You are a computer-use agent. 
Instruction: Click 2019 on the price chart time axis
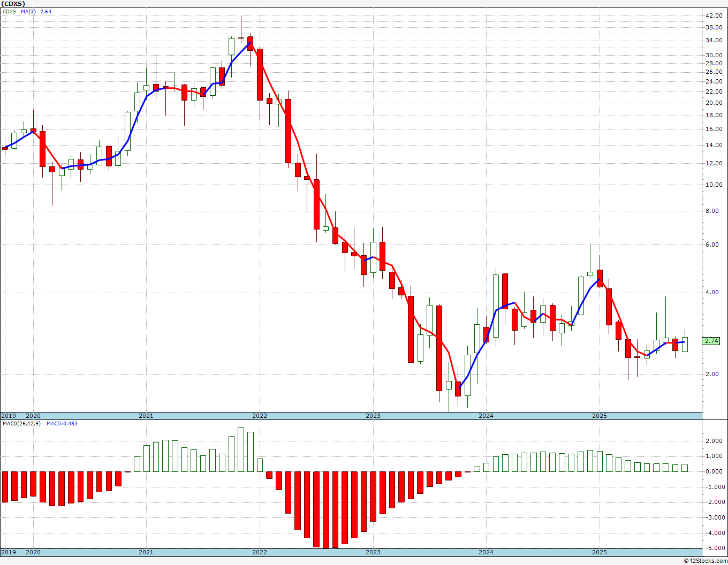pos(8,416)
